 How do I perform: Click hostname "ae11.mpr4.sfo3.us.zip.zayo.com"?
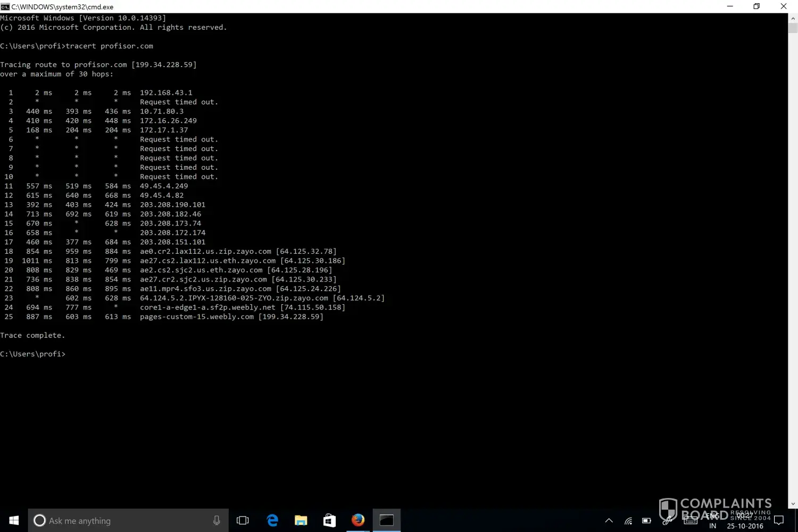click(205, 289)
